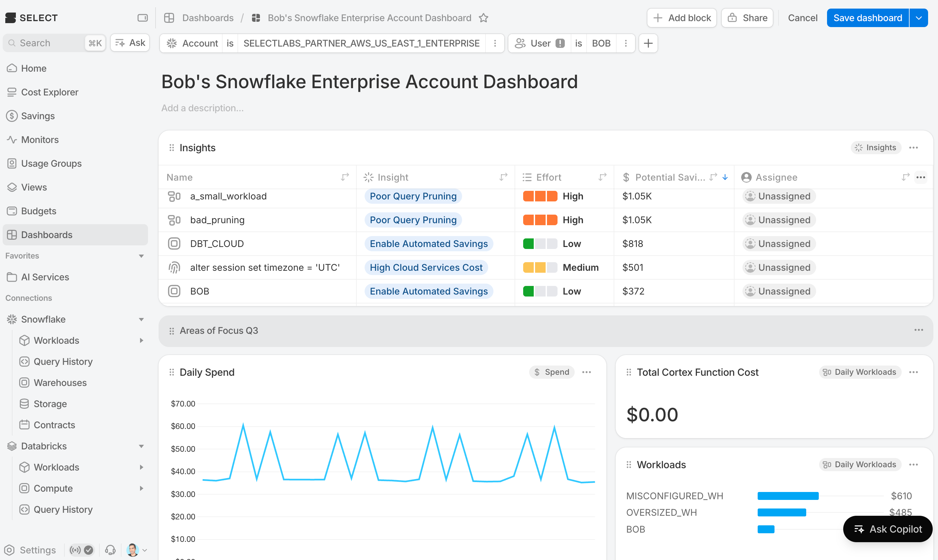This screenshot has height=560, width=938.
Task: Collapse the Favorites section
Action: pos(141,256)
